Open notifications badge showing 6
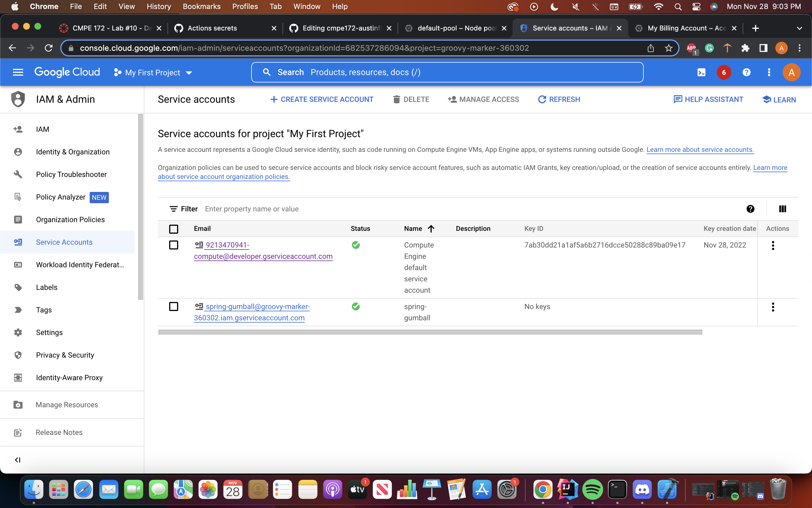Viewport: 812px width, 508px height. pyautogui.click(x=724, y=72)
